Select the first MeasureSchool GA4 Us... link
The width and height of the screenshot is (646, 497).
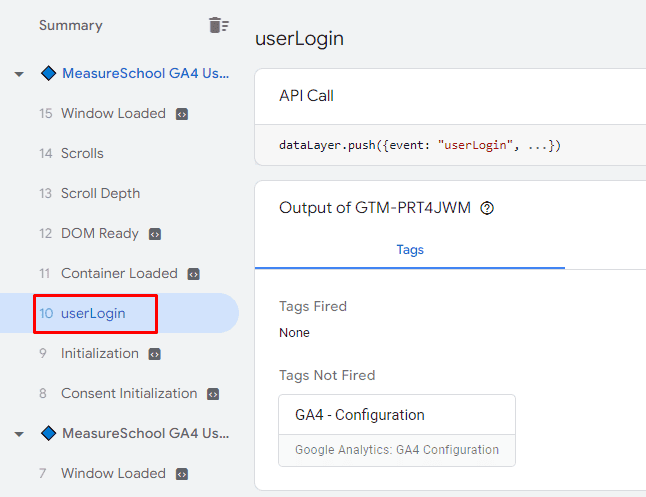coord(145,73)
